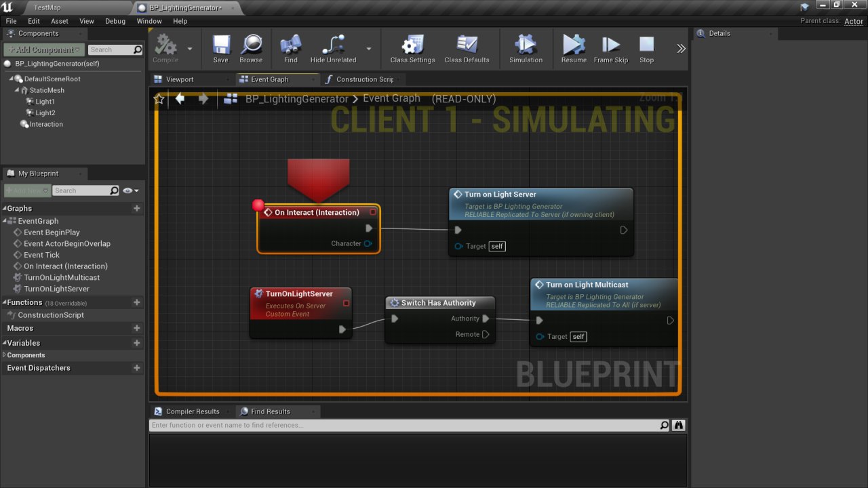Open the Debug menu
The width and height of the screenshot is (868, 488).
(x=115, y=21)
